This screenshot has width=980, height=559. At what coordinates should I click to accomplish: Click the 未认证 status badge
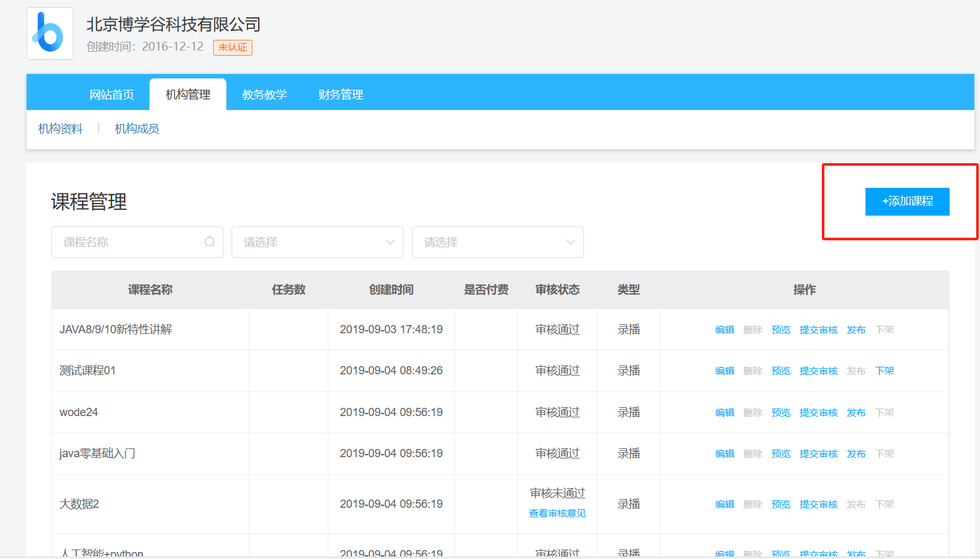pos(233,47)
